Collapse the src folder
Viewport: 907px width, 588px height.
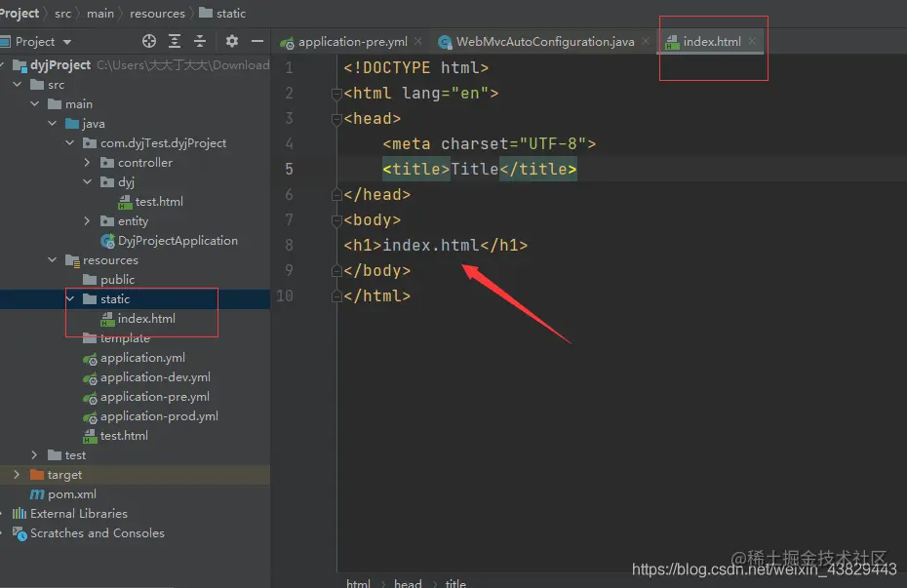pos(18,85)
